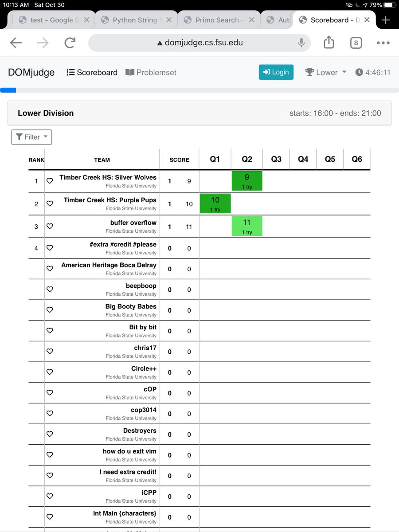Image resolution: width=399 pixels, height=532 pixels.
Task: Open team buffer overflow
Action: coord(133,223)
